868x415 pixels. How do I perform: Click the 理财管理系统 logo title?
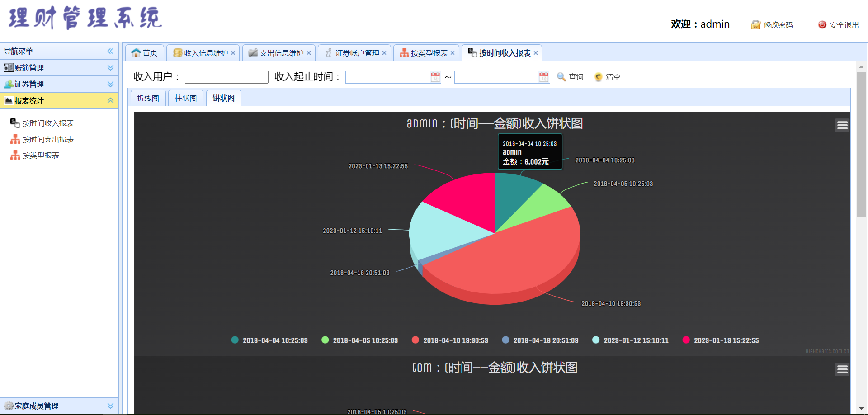pyautogui.click(x=85, y=18)
